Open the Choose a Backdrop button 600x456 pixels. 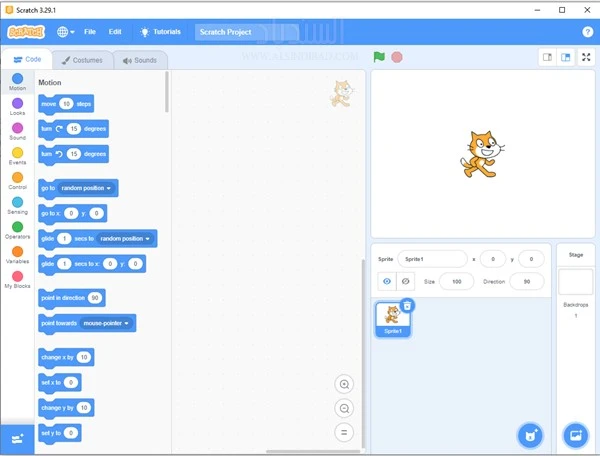tap(575, 435)
